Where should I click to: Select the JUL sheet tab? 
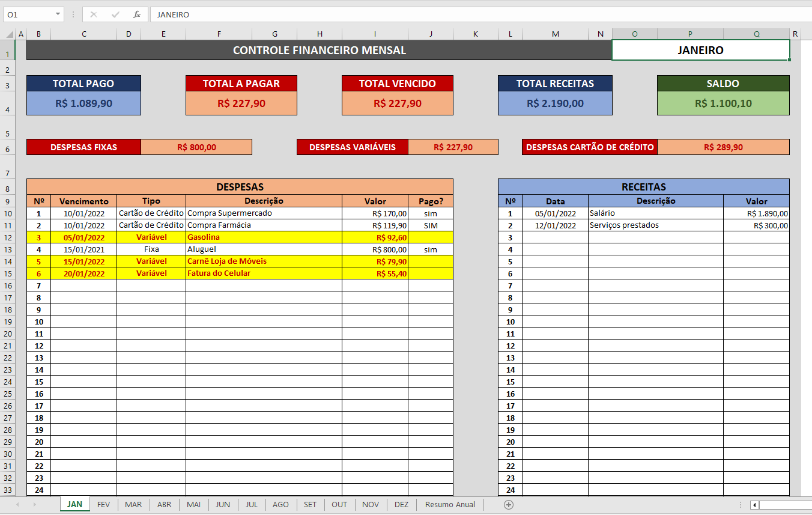tap(251, 505)
